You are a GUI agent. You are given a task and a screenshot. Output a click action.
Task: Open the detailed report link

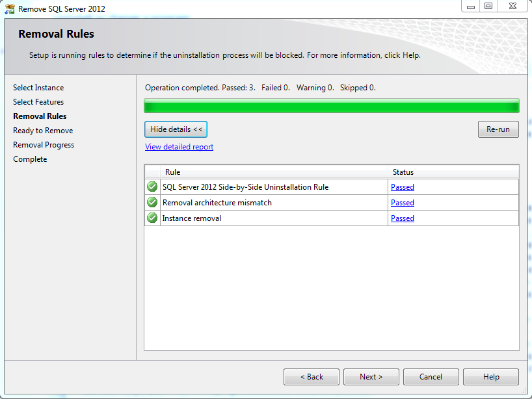(179, 146)
